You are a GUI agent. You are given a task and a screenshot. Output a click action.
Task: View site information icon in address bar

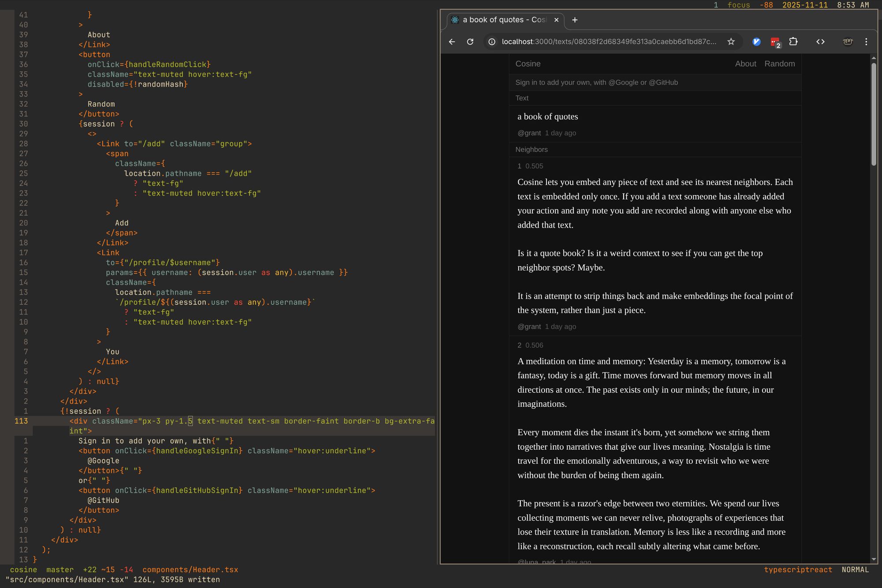click(x=492, y=42)
